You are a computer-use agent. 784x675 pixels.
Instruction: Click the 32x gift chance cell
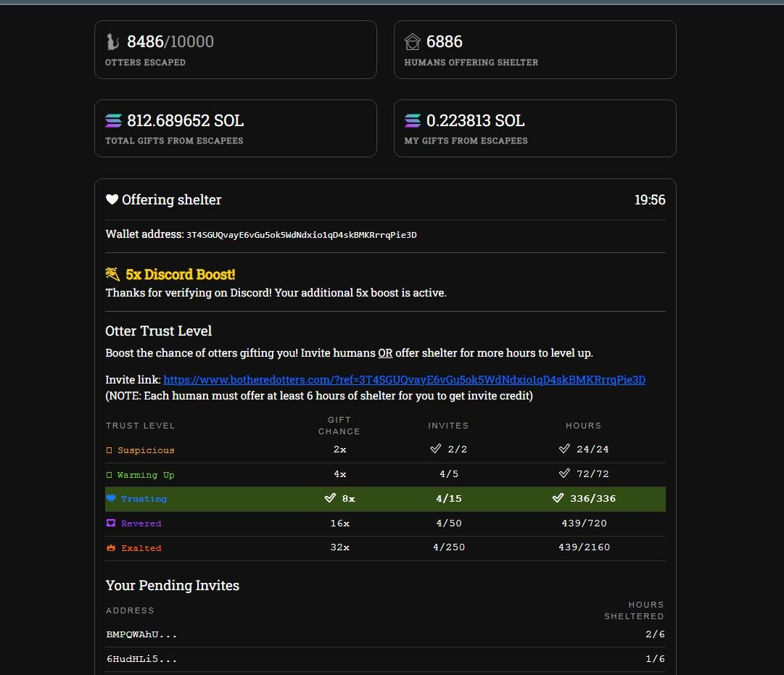click(x=340, y=547)
